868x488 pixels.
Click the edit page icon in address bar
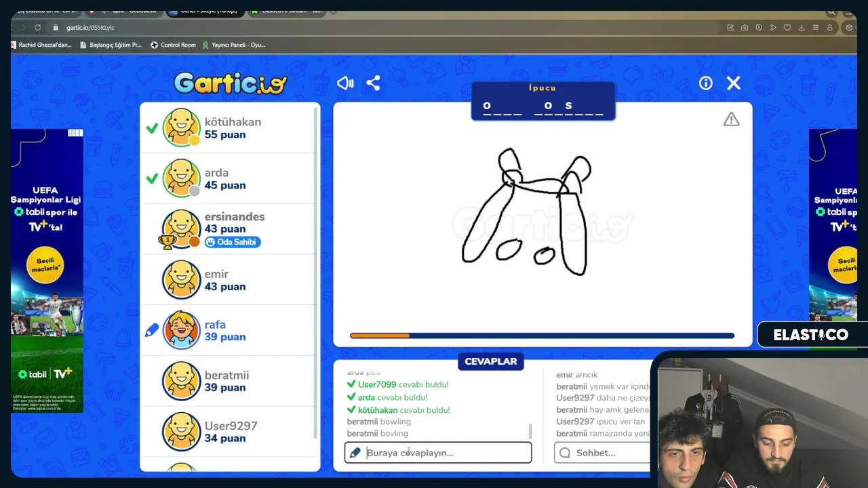730,28
